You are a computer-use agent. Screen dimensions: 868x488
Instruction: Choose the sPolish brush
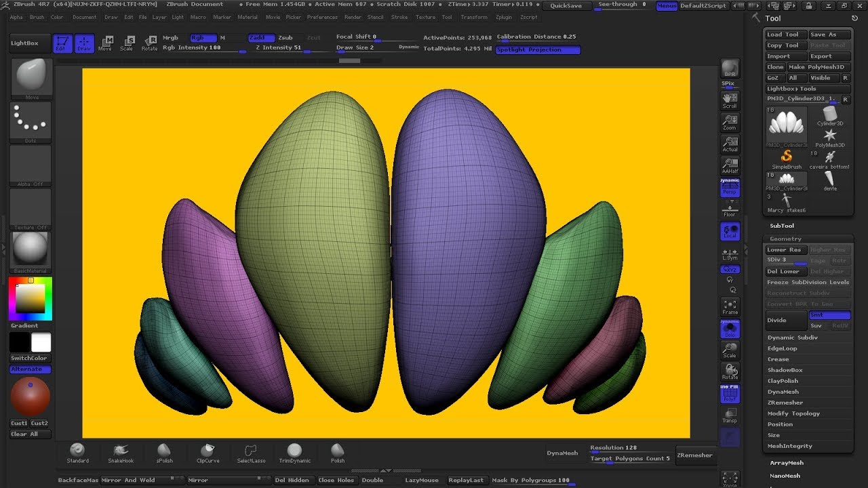164,453
